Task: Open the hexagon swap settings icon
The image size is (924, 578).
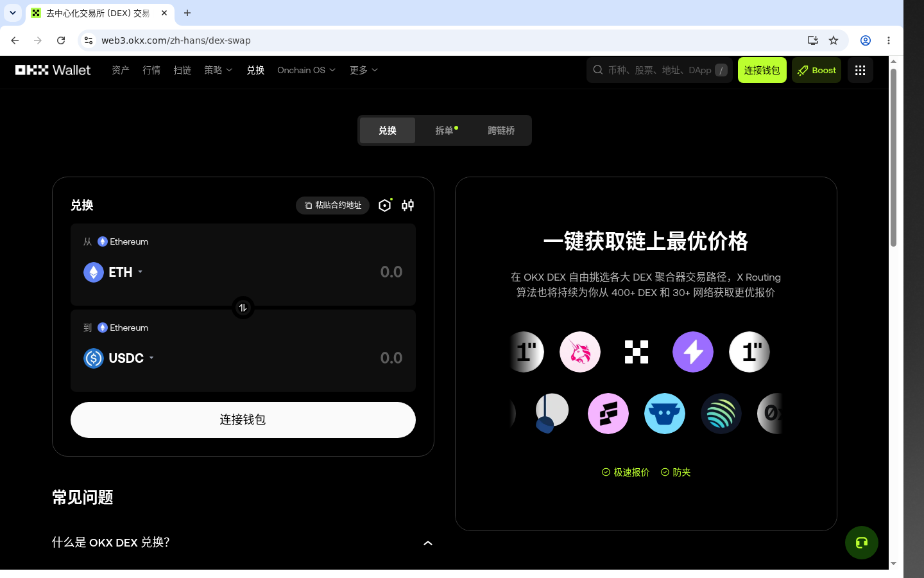Action: [x=385, y=205]
